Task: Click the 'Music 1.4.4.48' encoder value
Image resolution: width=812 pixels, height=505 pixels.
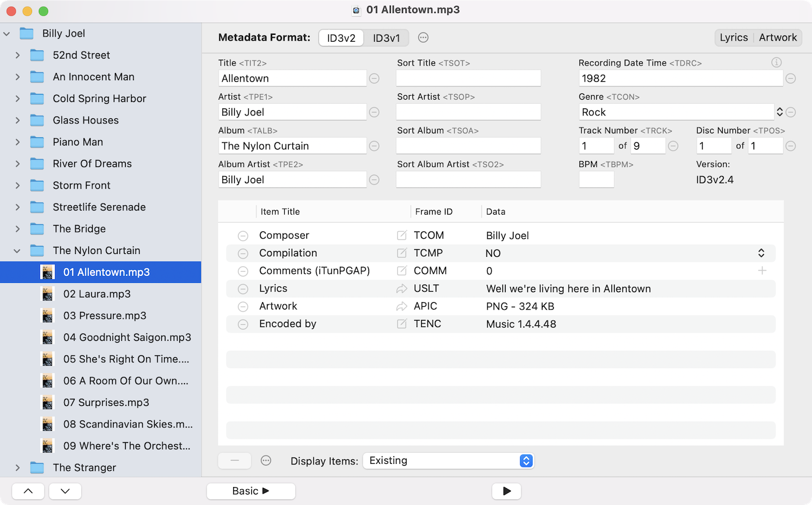Action: [521, 324]
